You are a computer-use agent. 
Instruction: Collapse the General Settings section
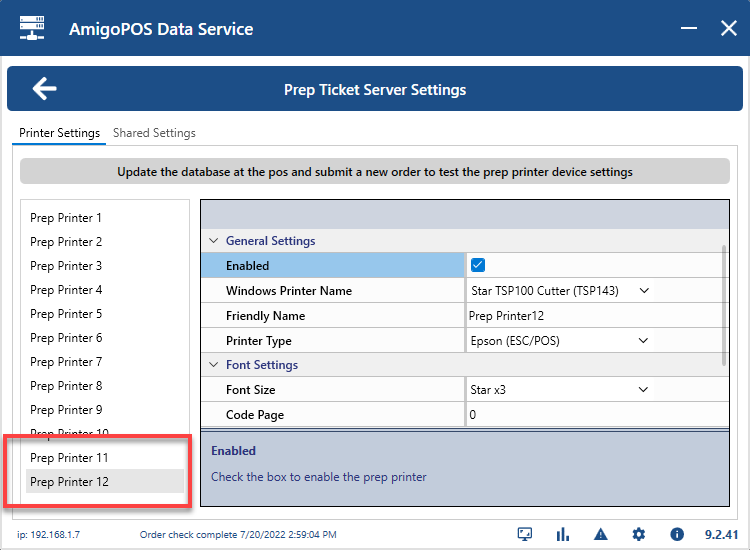coord(212,241)
